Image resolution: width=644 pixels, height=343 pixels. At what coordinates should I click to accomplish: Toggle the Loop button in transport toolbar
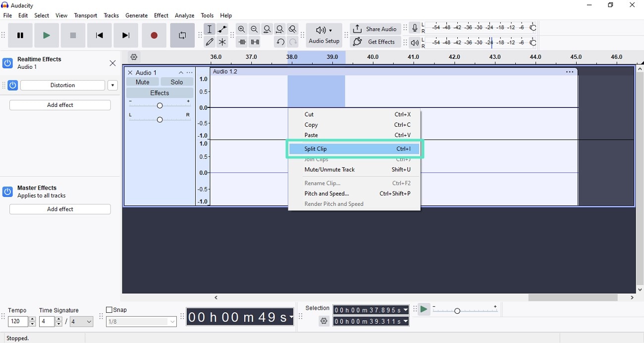182,35
